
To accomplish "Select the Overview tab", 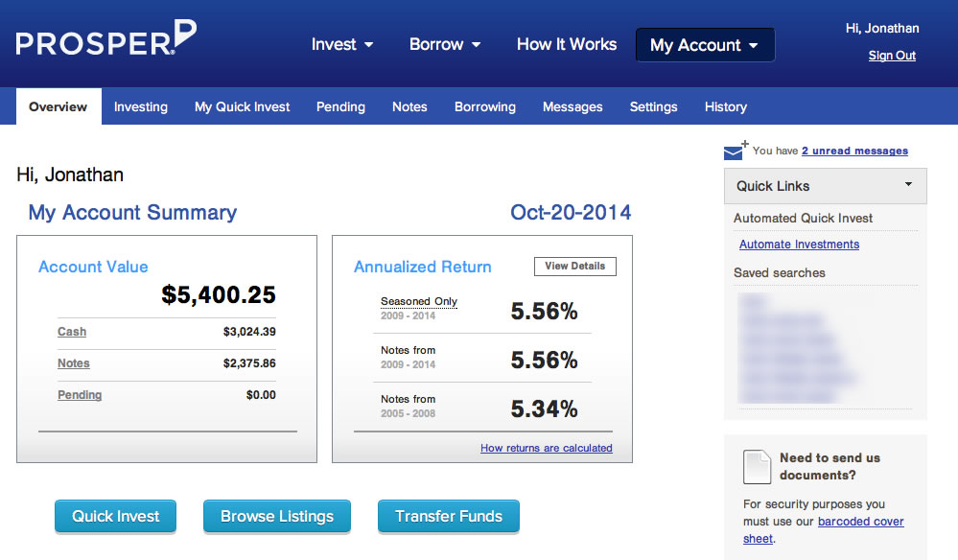I will point(58,106).
